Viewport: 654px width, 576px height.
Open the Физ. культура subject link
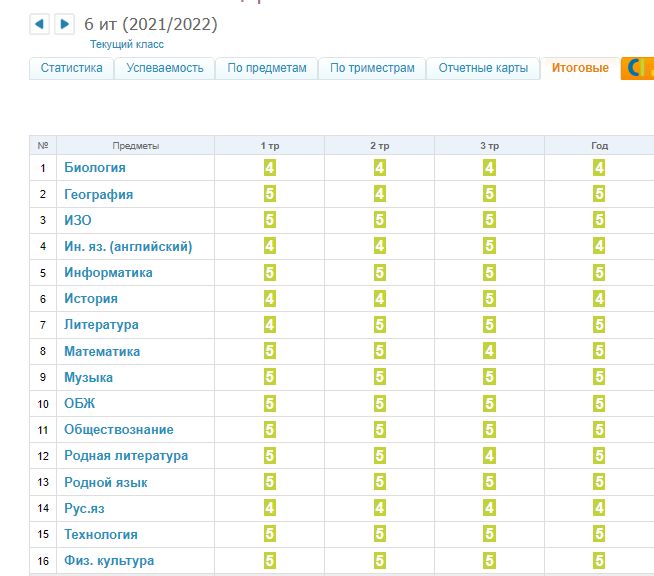point(109,561)
